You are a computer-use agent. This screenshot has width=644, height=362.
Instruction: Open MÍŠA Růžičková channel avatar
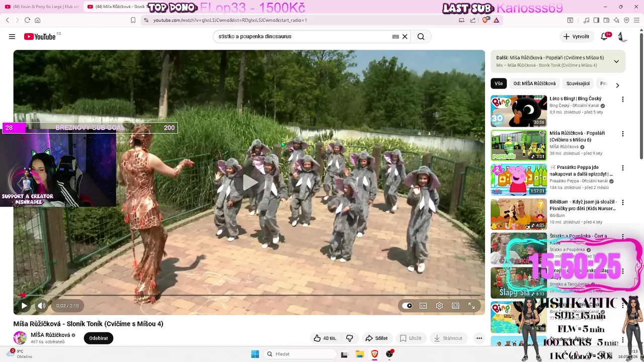[20, 338]
